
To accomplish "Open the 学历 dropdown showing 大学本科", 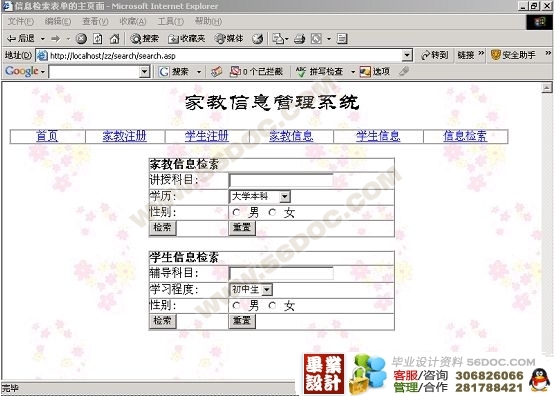I will point(260,196).
